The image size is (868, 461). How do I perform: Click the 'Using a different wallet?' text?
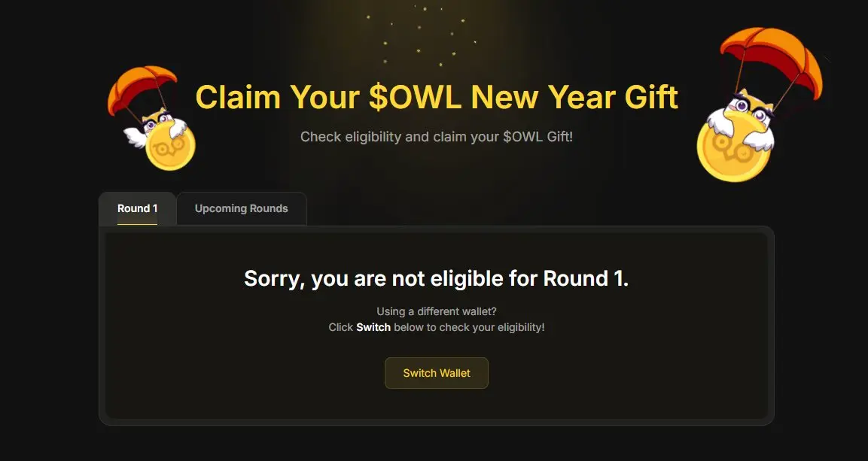pyautogui.click(x=437, y=311)
